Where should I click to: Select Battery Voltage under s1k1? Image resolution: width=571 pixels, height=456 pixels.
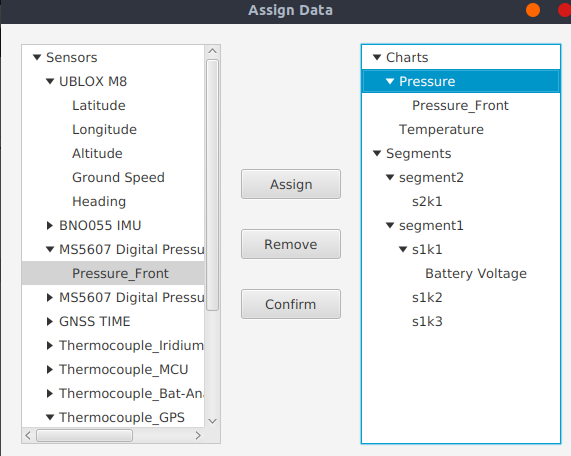coord(476,274)
